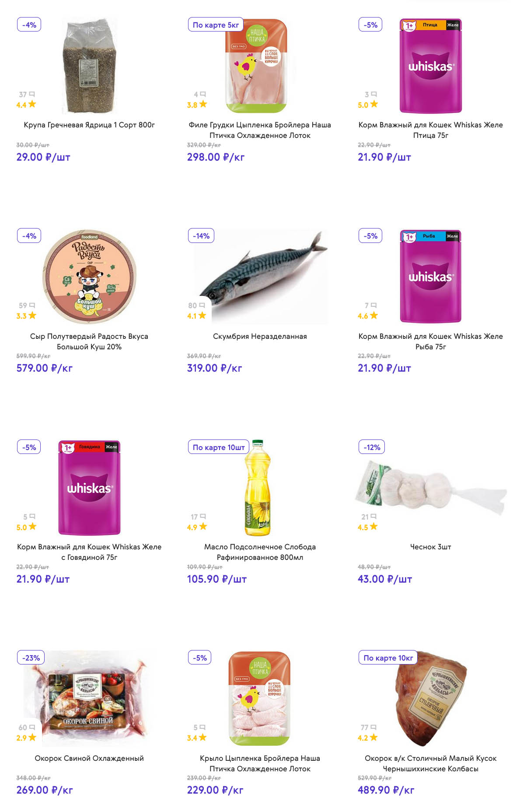
Task: Open the Слобода sunflower oil bottle image
Action: pyautogui.click(x=258, y=488)
